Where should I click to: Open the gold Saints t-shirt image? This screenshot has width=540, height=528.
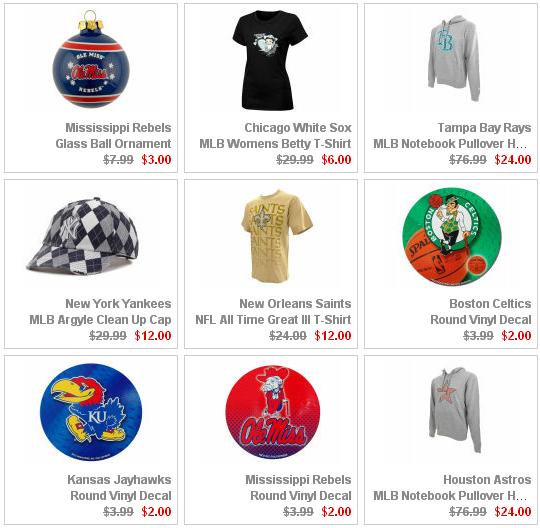[278, 236]
